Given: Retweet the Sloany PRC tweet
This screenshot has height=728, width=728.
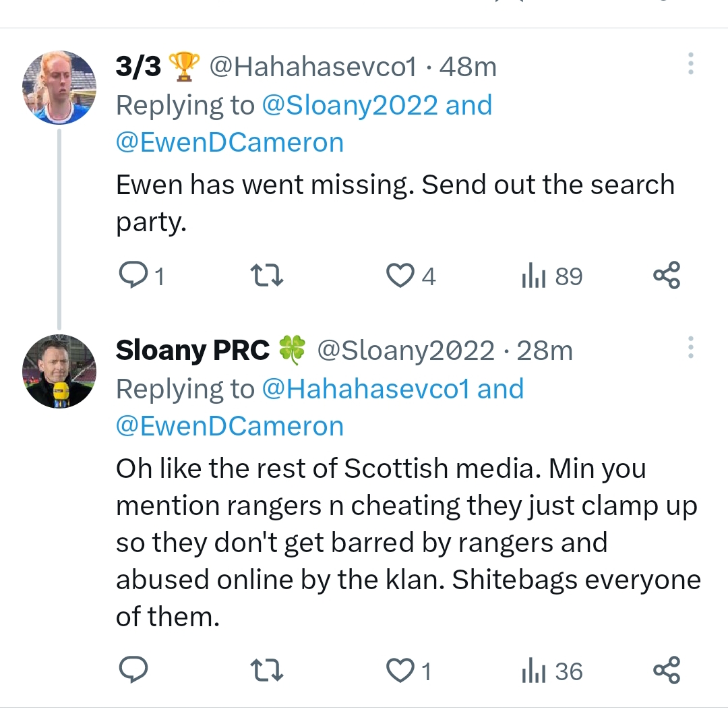Looking at the screenshot, I should (x=267, y=671).
